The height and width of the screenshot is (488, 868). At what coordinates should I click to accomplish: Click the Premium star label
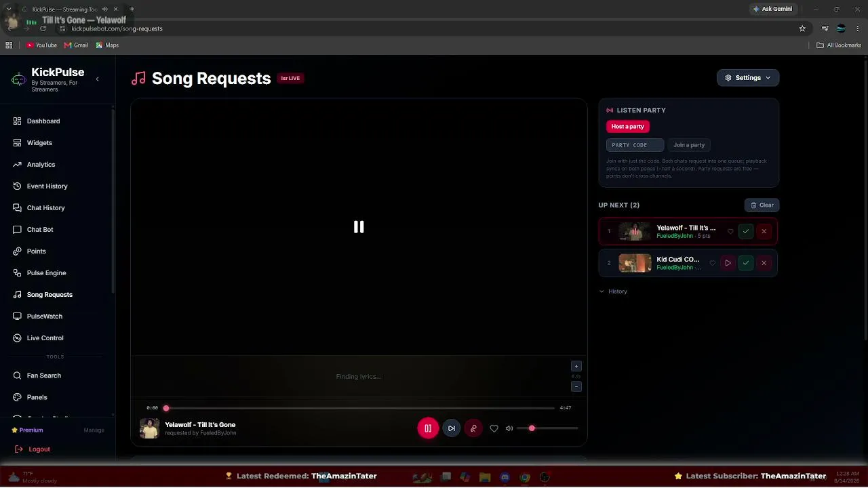pos(27,430)
